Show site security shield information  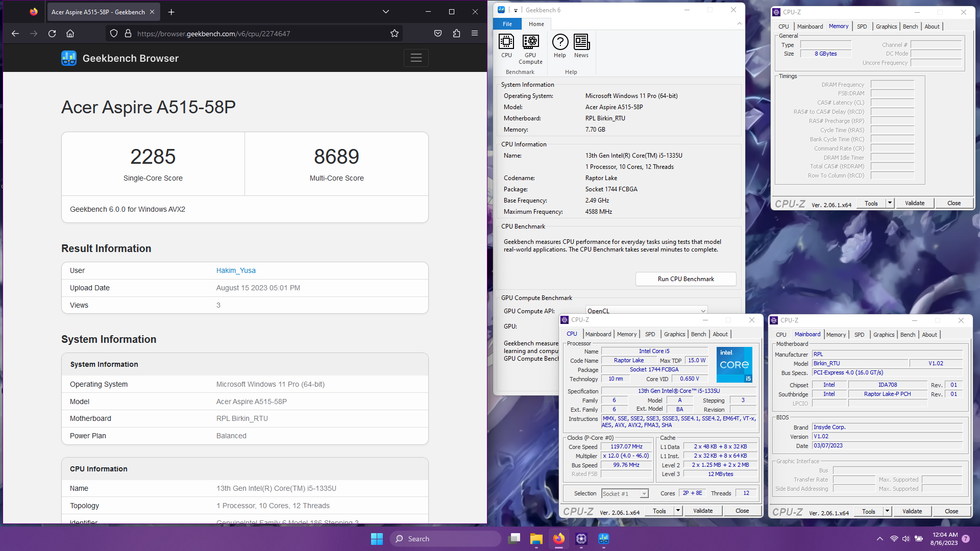[x=114, y=34]
